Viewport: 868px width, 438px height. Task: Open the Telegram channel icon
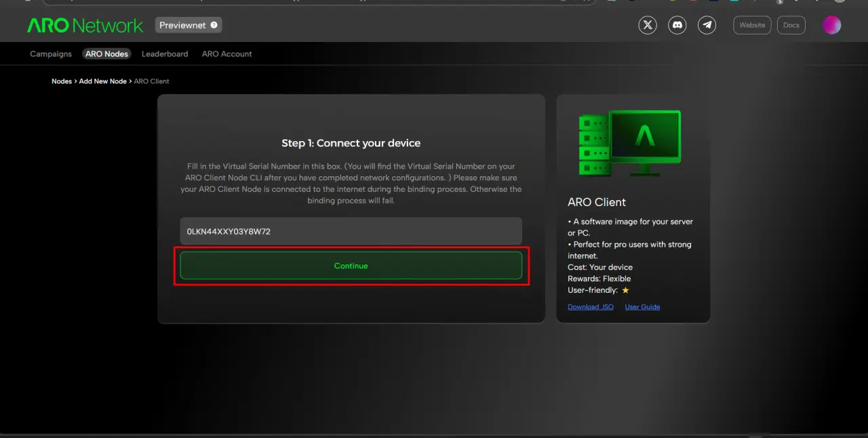(x=707, y=25)
